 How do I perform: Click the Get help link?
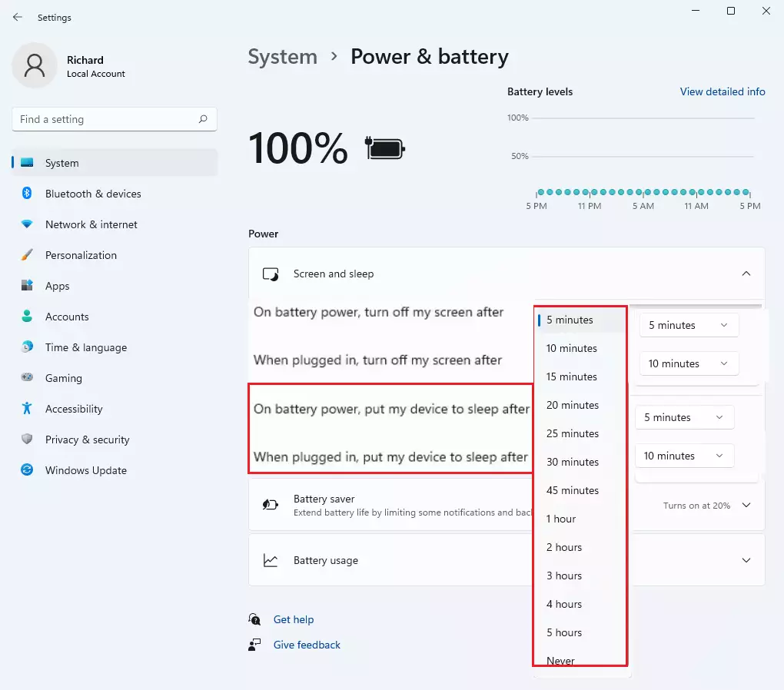[x=294, y=619]
